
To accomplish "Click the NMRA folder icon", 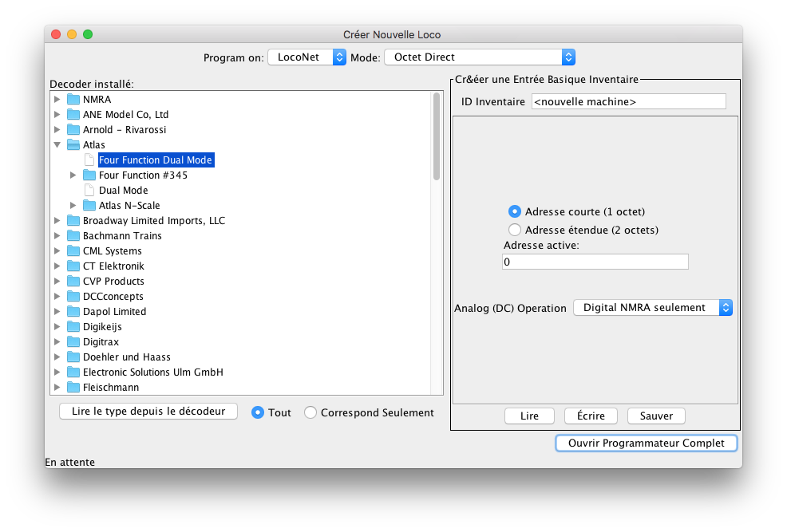I will [73, 100].
